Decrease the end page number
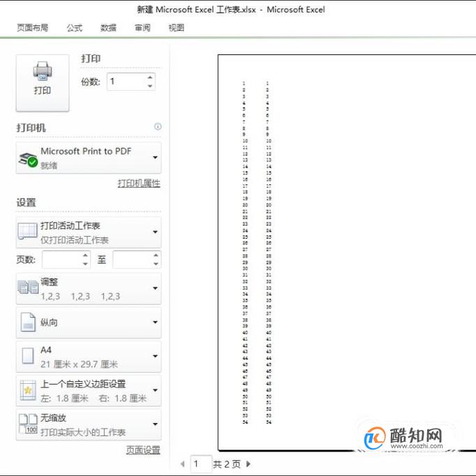This screenshot has width=476, height=476. point(156,264)
